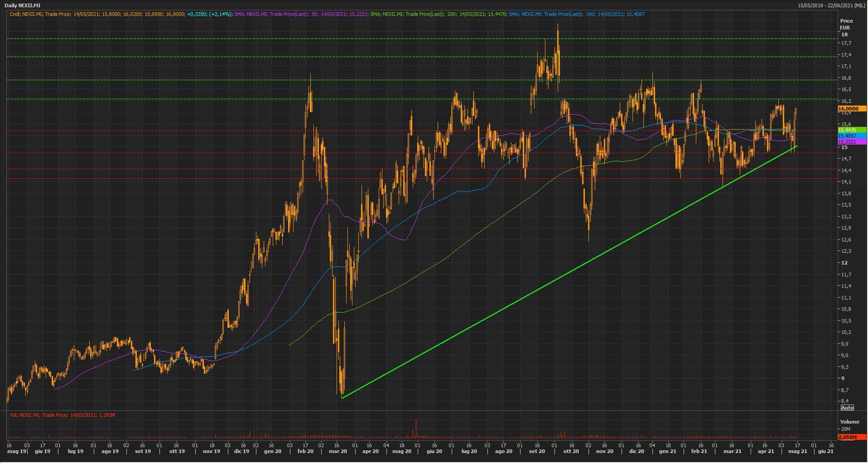Click the Price EUR axis header
Image resolution: width=868 pixels, height=463 pixels.
pos(846,24)
